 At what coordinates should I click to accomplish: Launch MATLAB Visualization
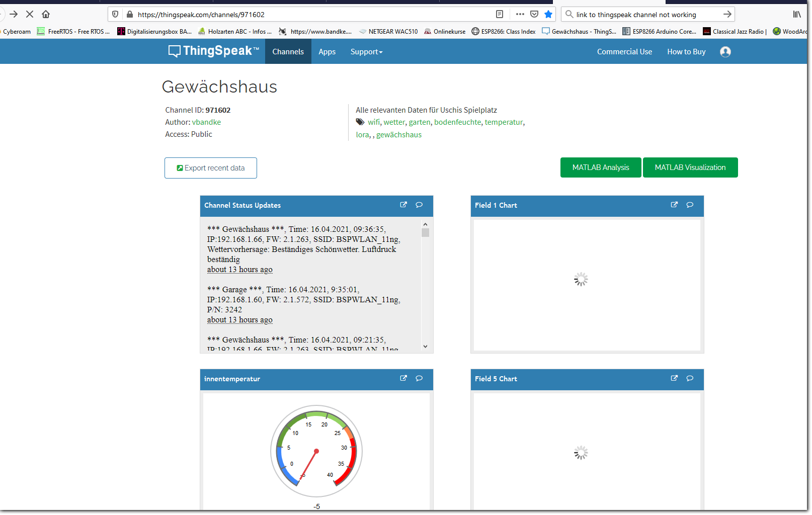coord(690,167)
